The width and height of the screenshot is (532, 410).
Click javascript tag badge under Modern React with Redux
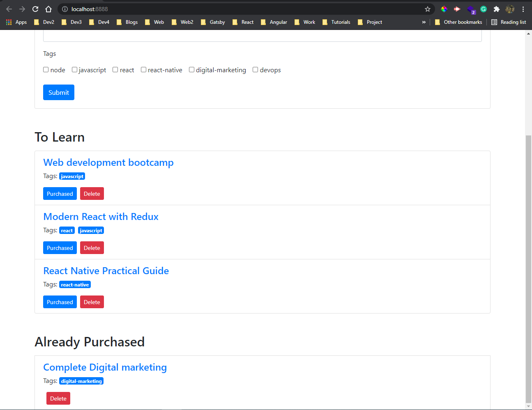tap(91, 230)
